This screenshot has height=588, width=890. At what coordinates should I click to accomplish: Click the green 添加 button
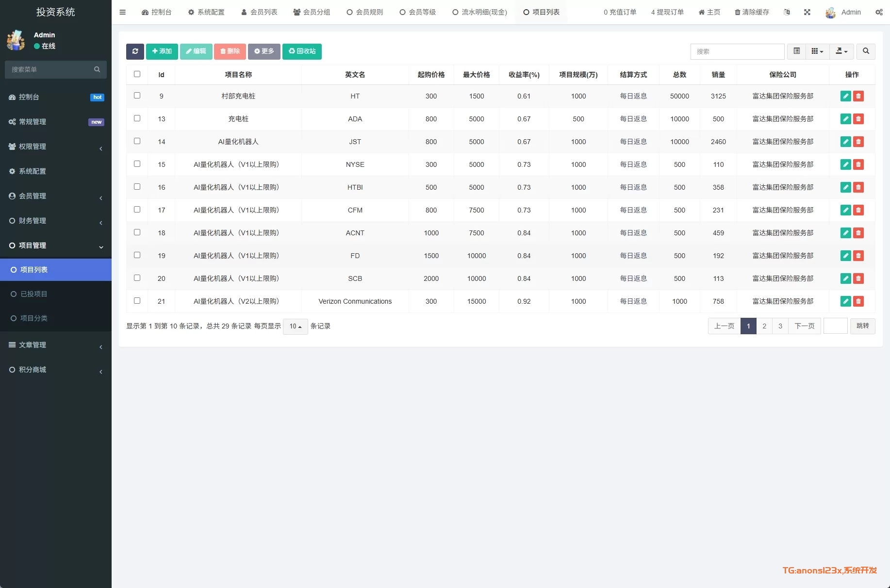(x=162, y=51)
